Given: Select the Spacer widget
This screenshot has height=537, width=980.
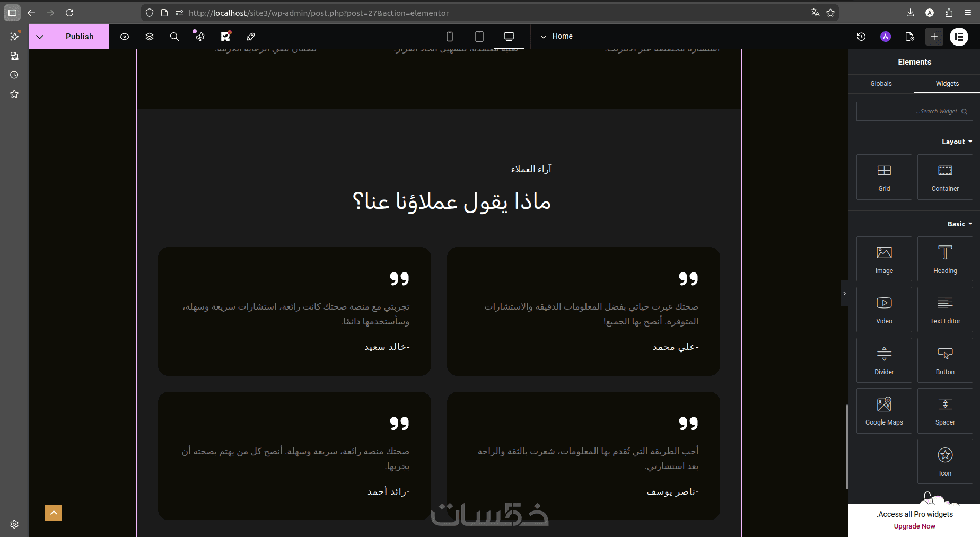Looking at the screenshot, I should point(945,411).
